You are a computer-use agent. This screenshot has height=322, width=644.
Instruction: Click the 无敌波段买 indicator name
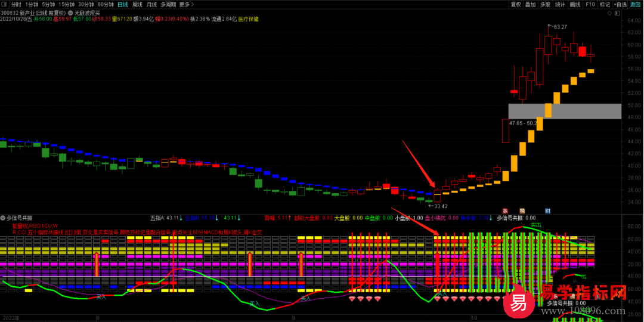(x=87, y=13)
